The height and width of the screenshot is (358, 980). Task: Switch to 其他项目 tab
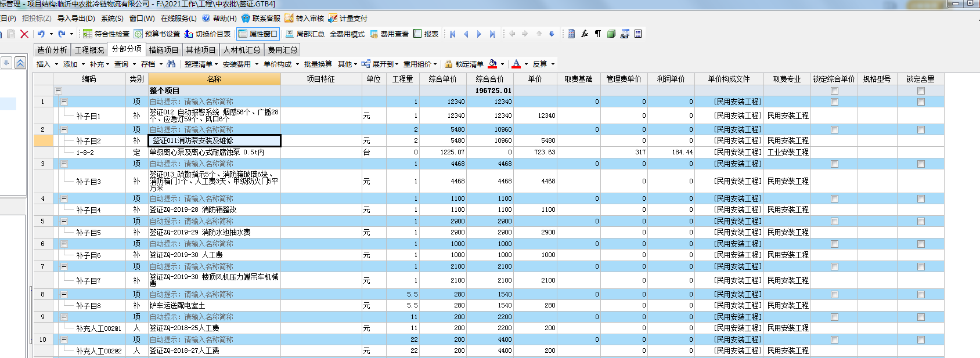(x=201, y=50)
